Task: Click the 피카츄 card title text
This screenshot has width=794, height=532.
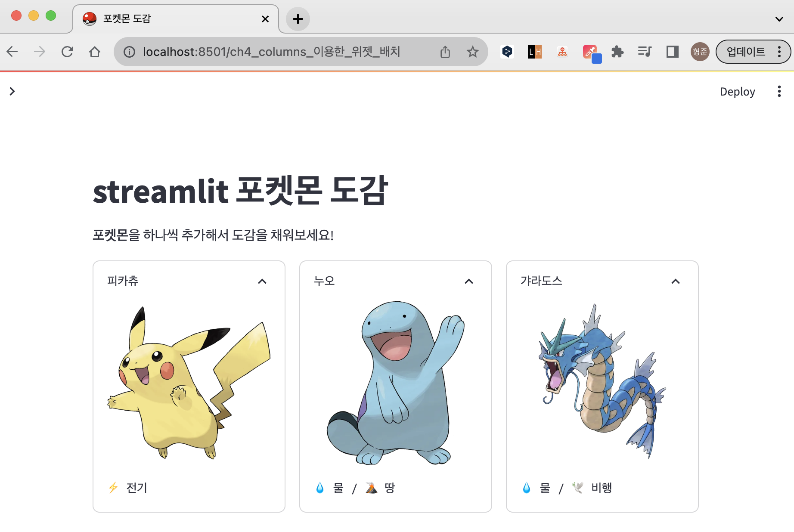Action: tap(123, 281)
